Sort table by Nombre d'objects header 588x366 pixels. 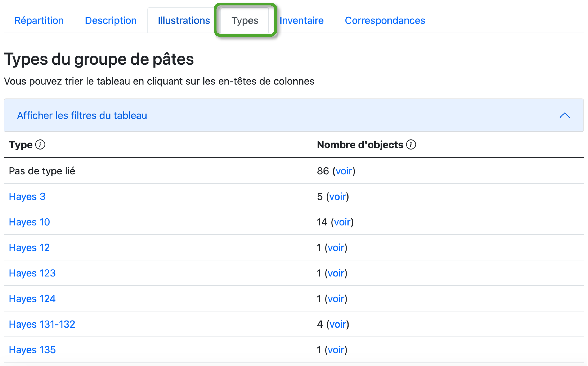pyautogui.click(x=360, y=145)
